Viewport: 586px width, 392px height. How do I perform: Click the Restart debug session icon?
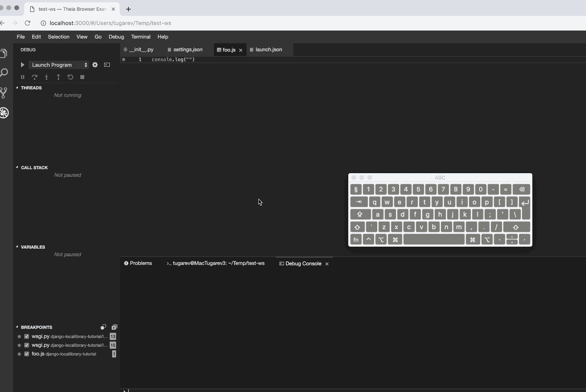tap(70, 77)
